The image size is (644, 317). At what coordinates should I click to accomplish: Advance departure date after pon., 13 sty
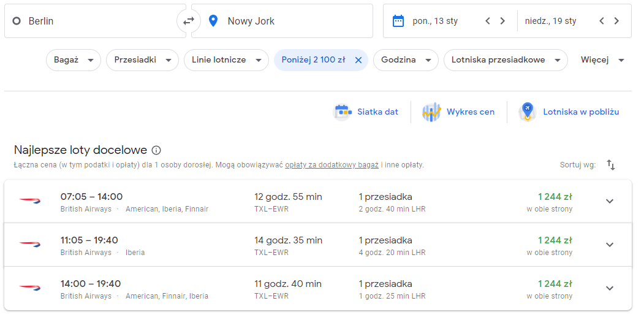(502, 21)
